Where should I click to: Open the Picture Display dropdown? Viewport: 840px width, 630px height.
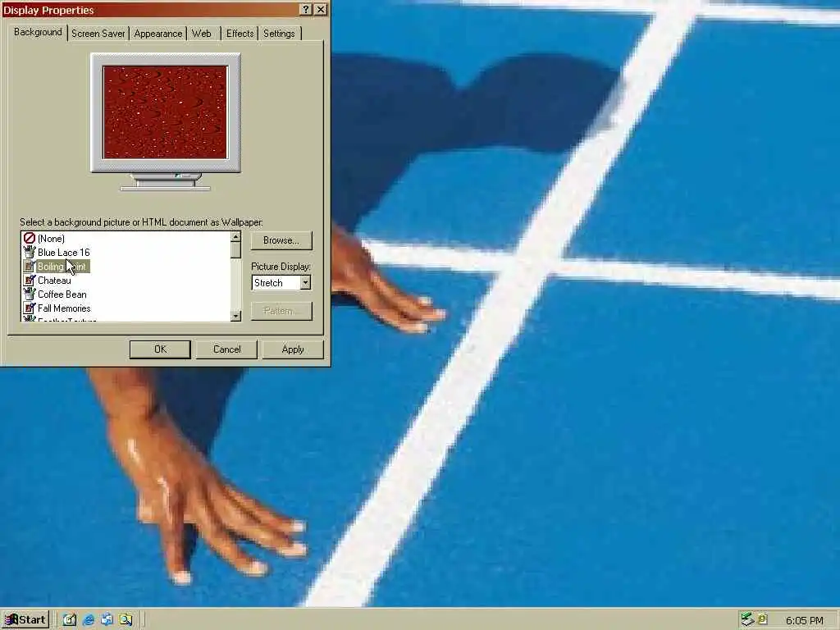pyautogui.click(x=305, y=282)
